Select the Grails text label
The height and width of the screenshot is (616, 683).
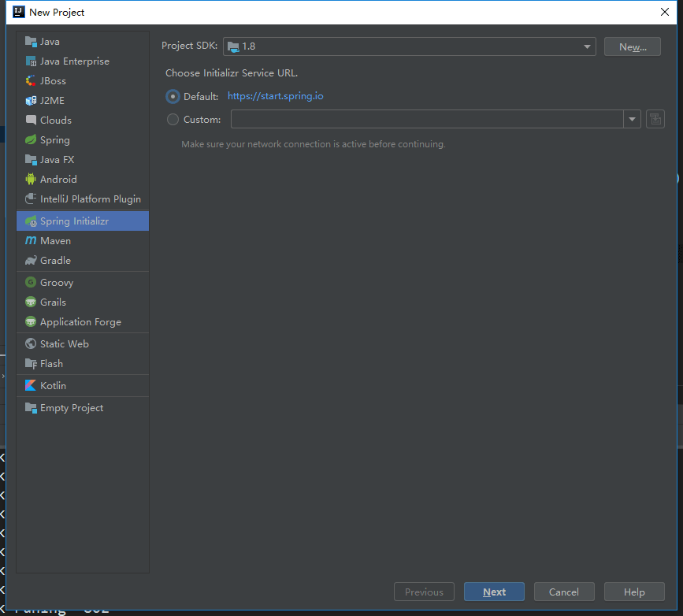53,302
